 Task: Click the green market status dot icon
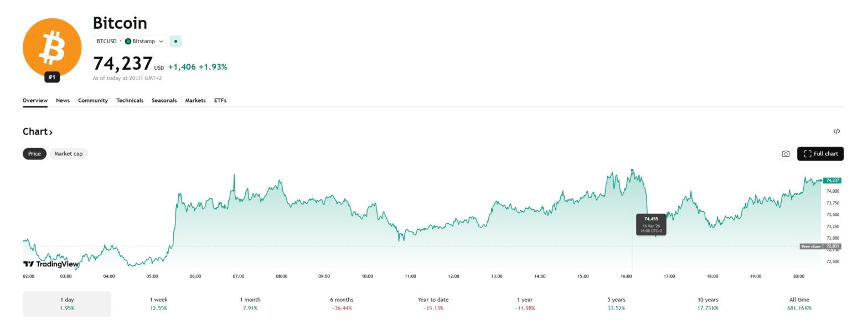click(x=175, y=41)
